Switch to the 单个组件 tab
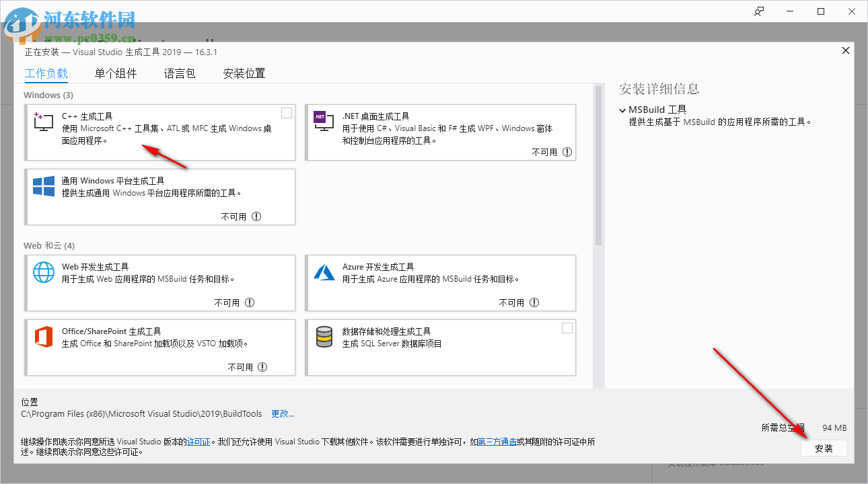The height and width of the screenshot is (484, 868). pyautogui.click(x=115, y=73)
